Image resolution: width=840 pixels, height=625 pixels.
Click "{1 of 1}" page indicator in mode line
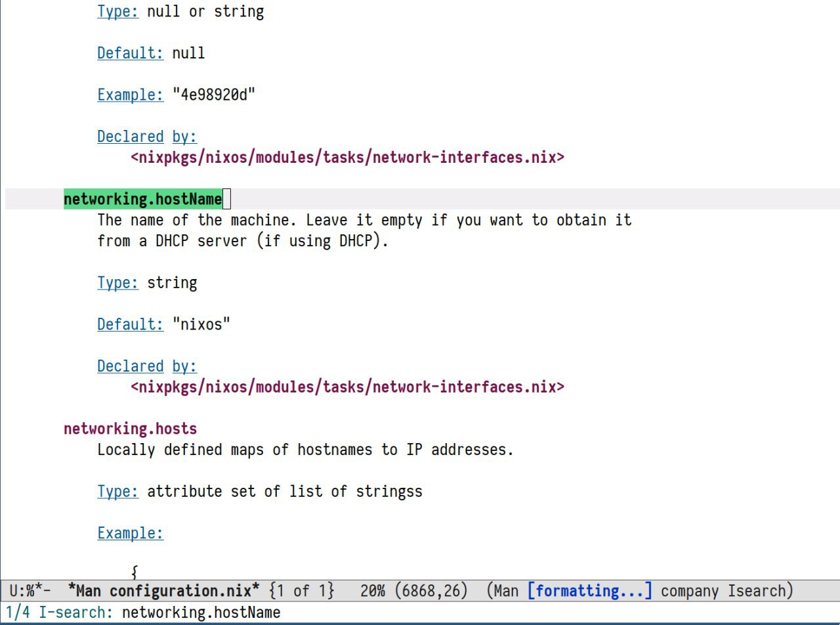point(302,591)
